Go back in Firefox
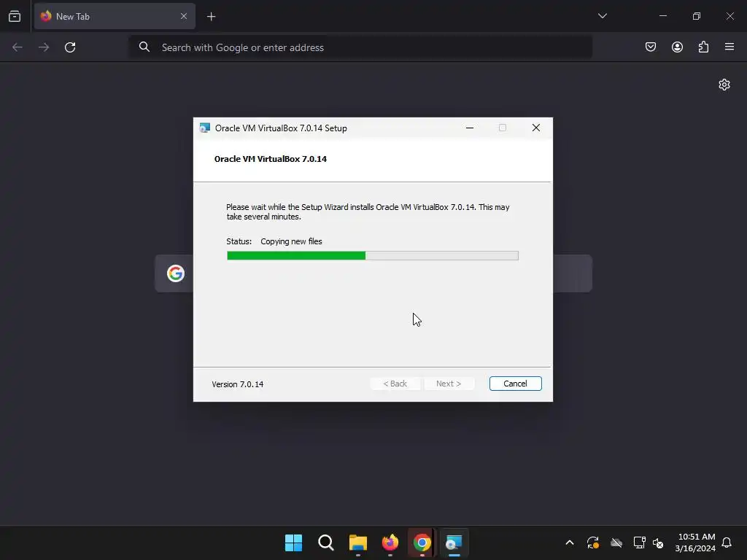Viewport: 747px width, 560px height. (x=18, y=47)
